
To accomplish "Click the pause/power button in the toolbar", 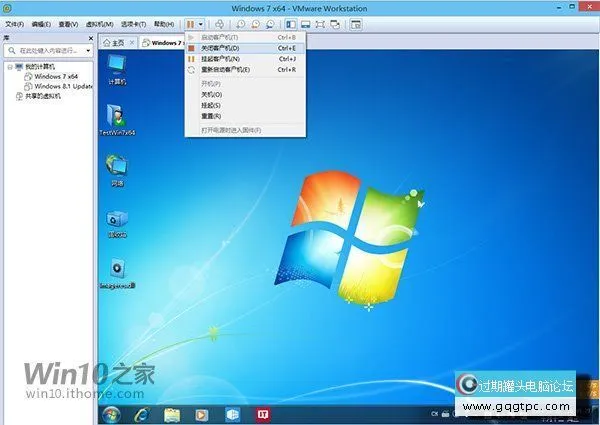I will pyautogui.click(x=190, y=23).
